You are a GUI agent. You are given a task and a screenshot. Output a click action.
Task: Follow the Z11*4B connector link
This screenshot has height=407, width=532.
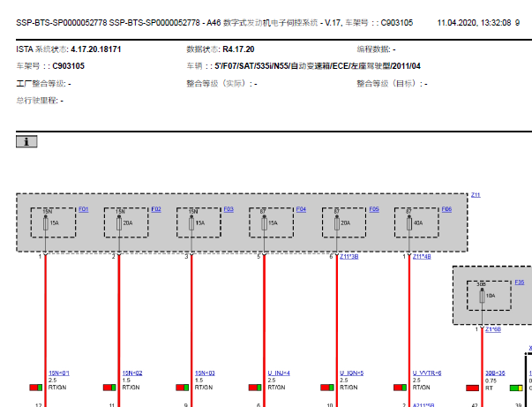422,257
